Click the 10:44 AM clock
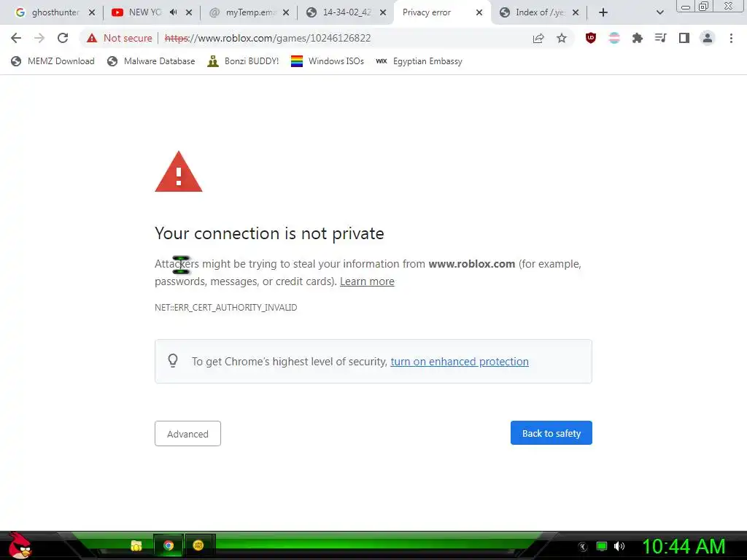Viewport: 747px width, 560px height. [x=684, y=546]
